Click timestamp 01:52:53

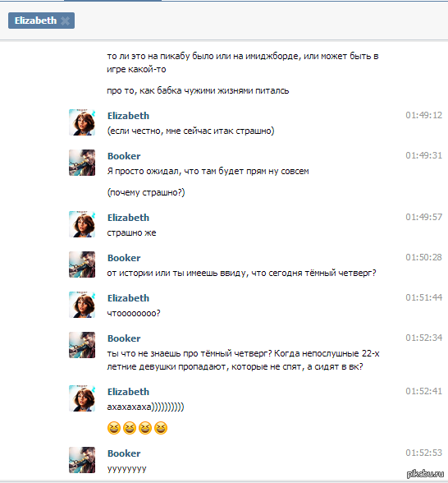423,453
